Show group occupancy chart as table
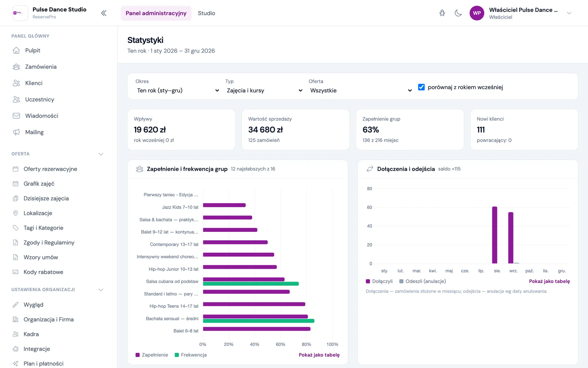 click(x=319, y=355)
